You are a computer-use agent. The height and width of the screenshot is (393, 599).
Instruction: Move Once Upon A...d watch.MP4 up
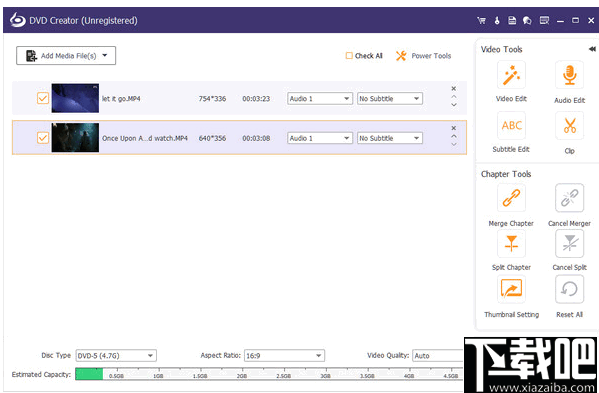[453, 136]
